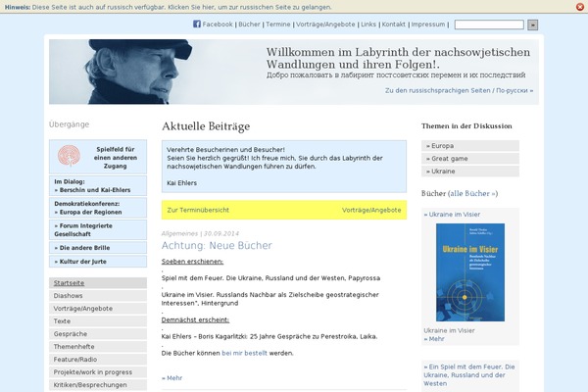This screenshot has width=588, height=392.
Task: Open Kontakt in the top navigation
Action: 393,24
